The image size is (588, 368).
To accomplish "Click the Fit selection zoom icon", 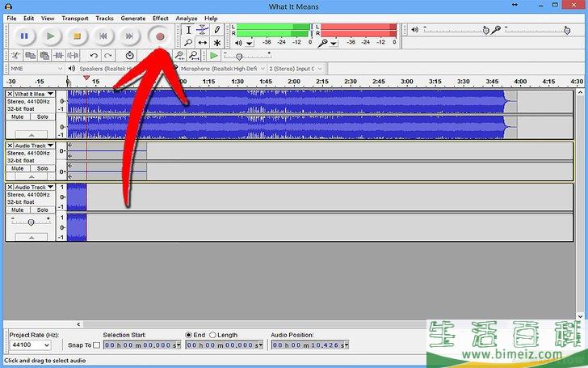I will click(x=179, y=56).
